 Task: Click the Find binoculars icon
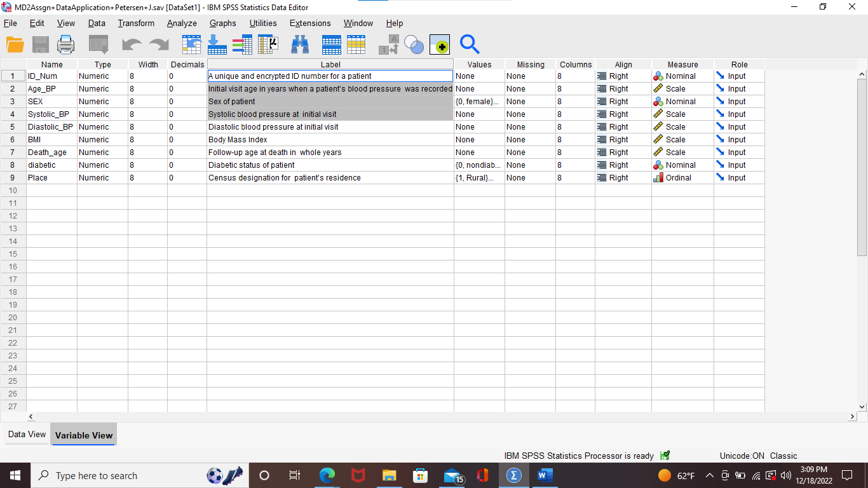point(299,44)
